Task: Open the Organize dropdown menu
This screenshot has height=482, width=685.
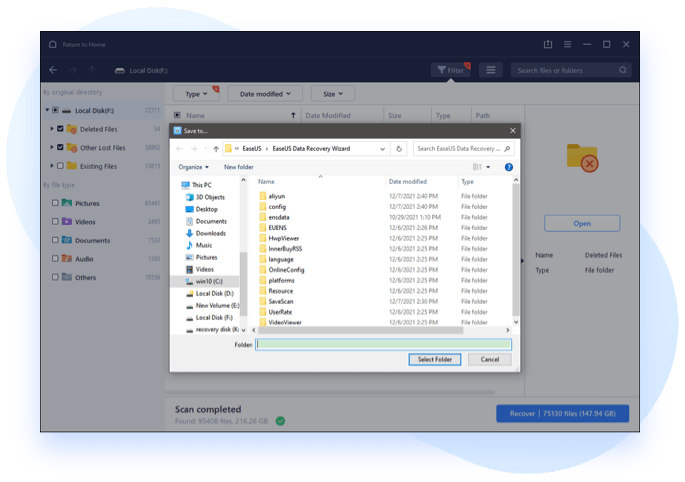Action: [x=193, y=167]
